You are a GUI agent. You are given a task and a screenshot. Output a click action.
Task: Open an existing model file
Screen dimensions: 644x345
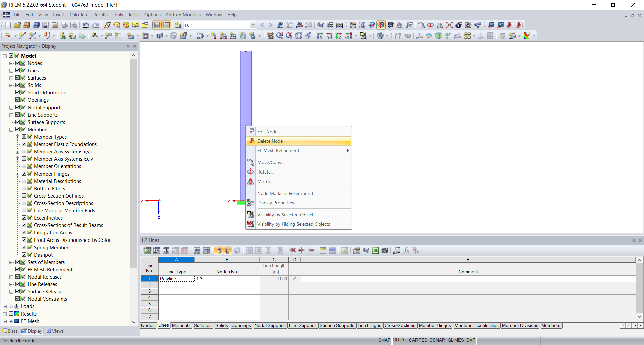[x=17, y=25]
